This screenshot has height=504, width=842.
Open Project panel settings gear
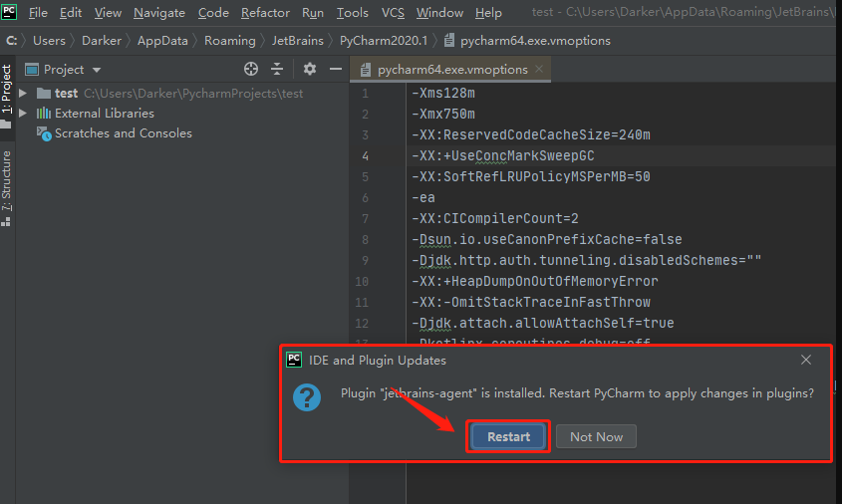310,69
